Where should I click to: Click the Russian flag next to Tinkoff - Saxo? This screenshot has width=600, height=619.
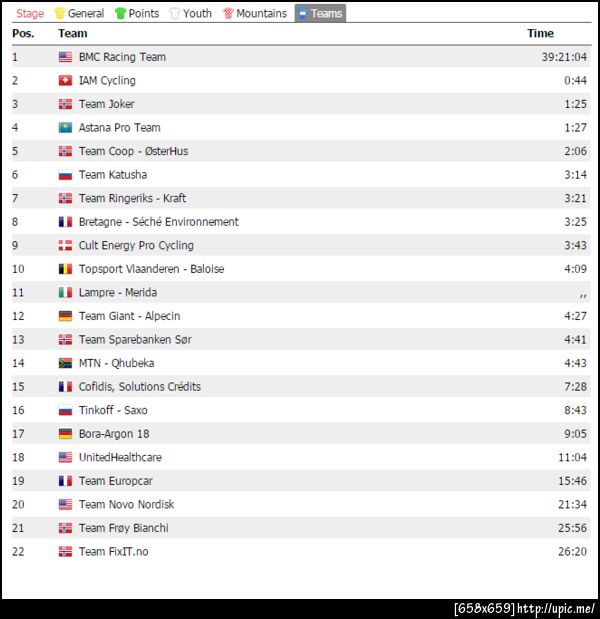[x=66, y=410]
